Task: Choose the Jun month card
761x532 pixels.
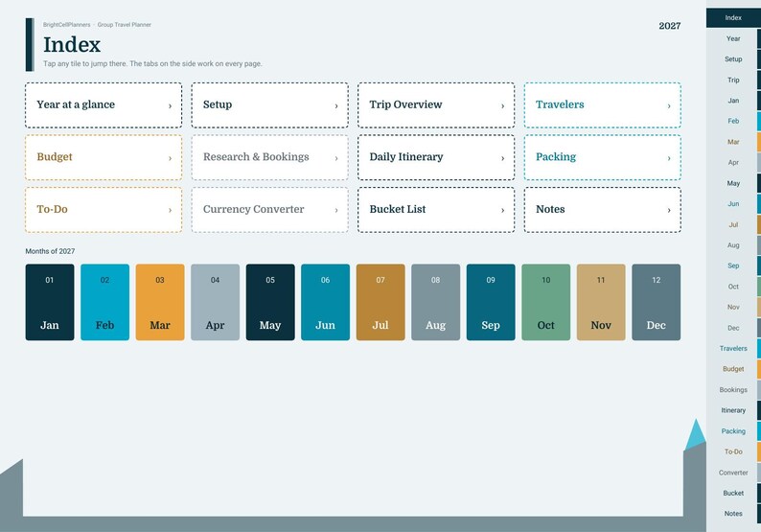Action: [325, 302]
